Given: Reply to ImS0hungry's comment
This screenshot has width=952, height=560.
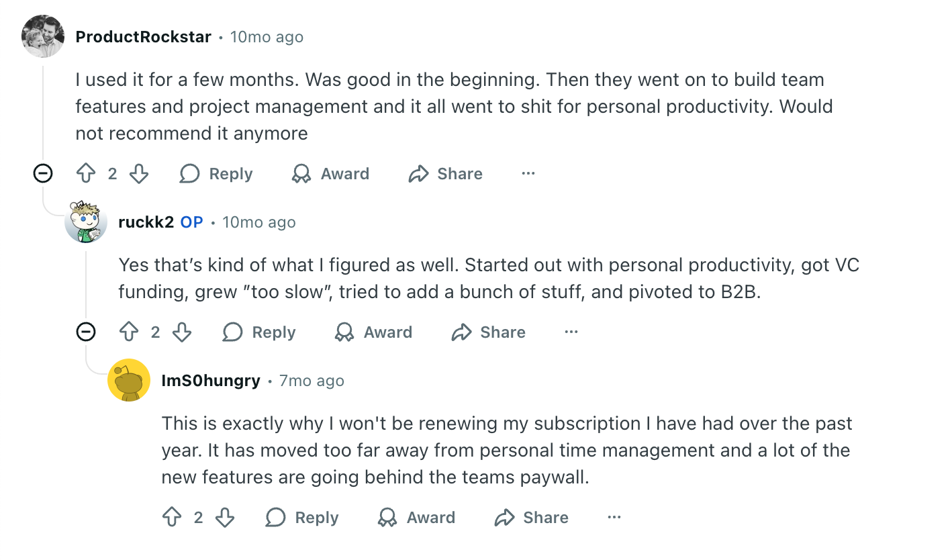Looking at the screenshot, I should click(301, 517).
